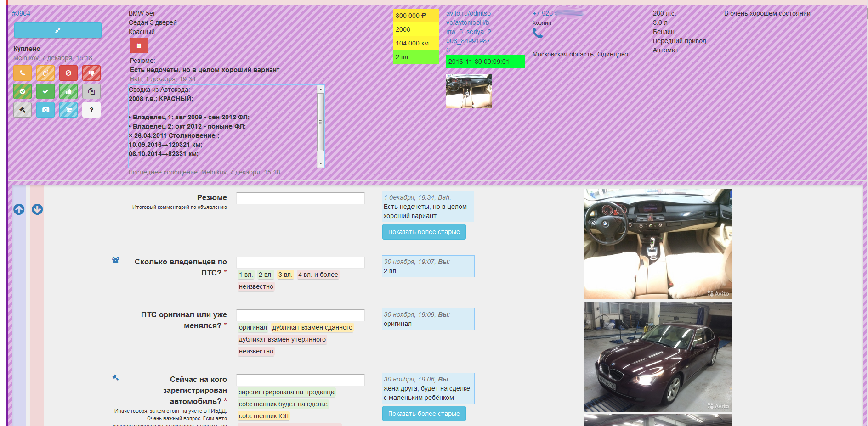Choose 'неизвестно' for number of owners
Image resolution: width=868 pixels, height=426 pixels.
tap(256, 286)
